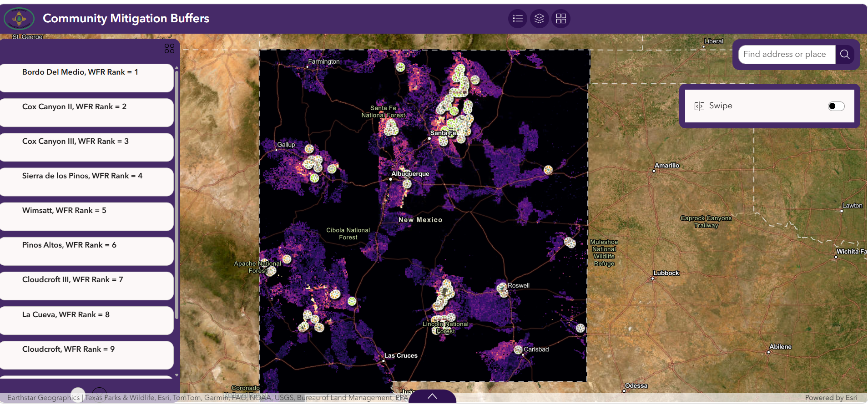This screenshot has height=405, width=868.
Task: Select Pinos Altos, WFR Rank = 6
Action: point(86,251)
